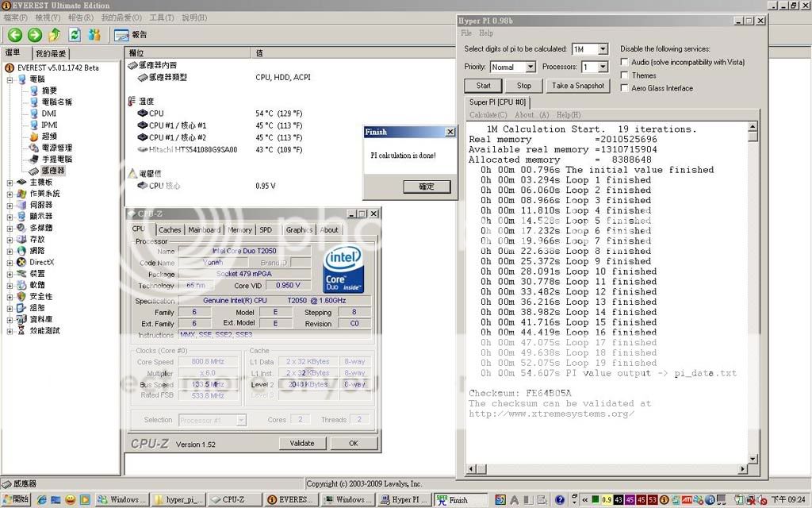
Task: Toggle the Themes checkbox in Hyper PI
Action: (625, 75)
